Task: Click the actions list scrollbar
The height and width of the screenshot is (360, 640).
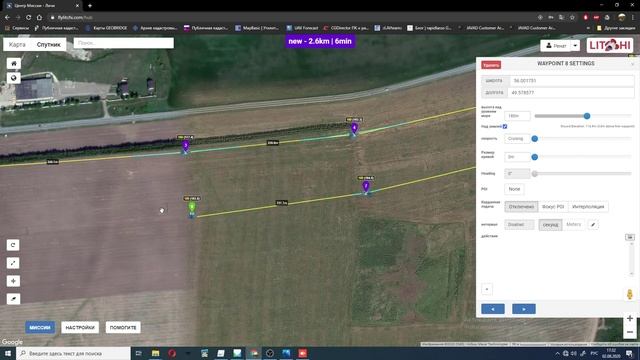Action: coord(632,259)
